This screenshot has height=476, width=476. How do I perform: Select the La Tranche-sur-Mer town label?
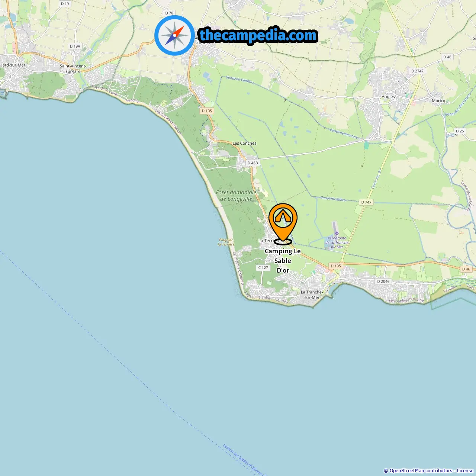tap(312, 295)
